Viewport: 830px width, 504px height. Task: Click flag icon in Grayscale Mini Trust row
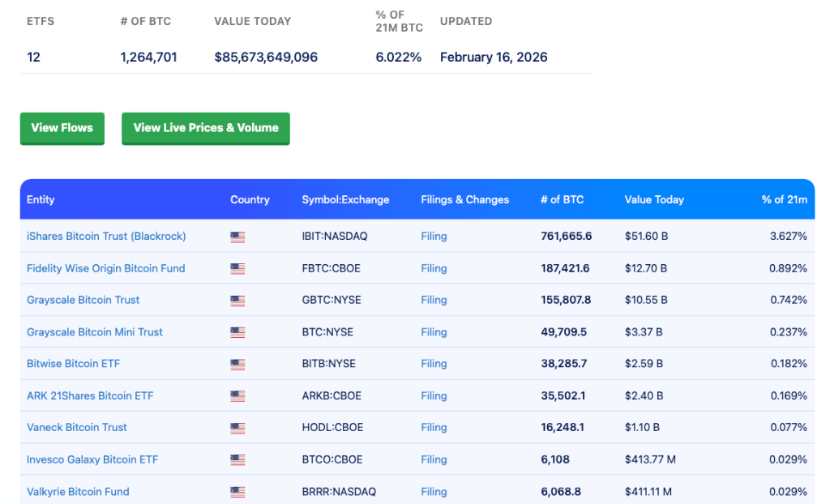pyautogui.click(x=237, y=332)
